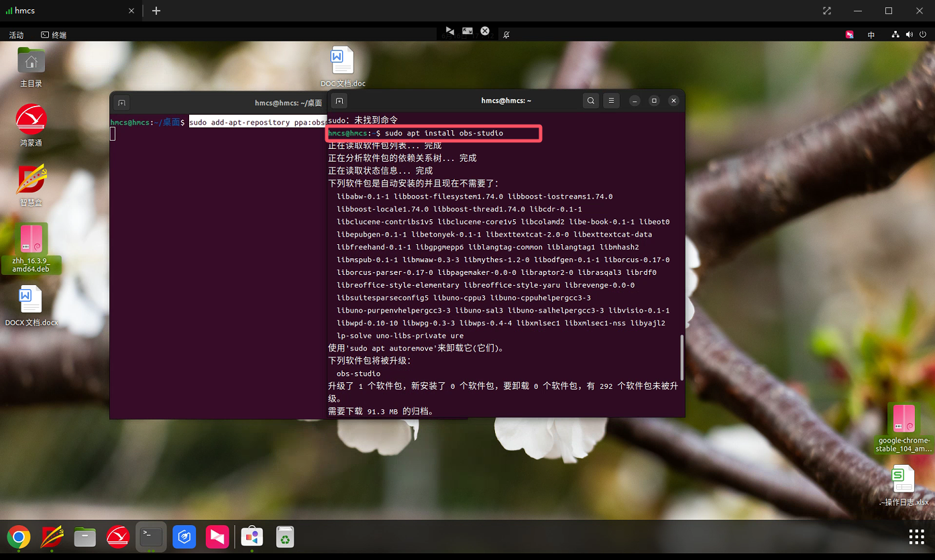Open the Files manager in the dock

[x=85, y=537]
